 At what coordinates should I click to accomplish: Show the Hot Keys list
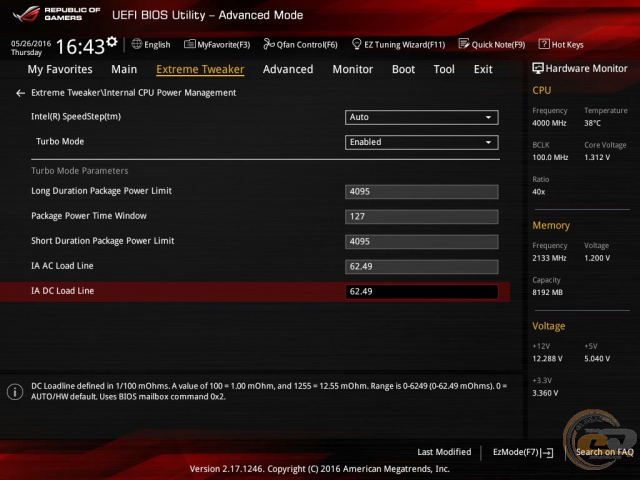point(567,45)
